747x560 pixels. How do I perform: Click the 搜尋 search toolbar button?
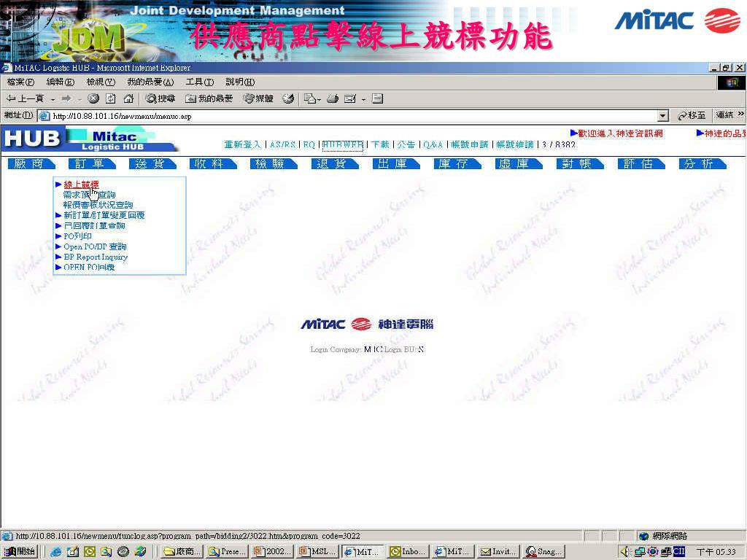point(160,98)
